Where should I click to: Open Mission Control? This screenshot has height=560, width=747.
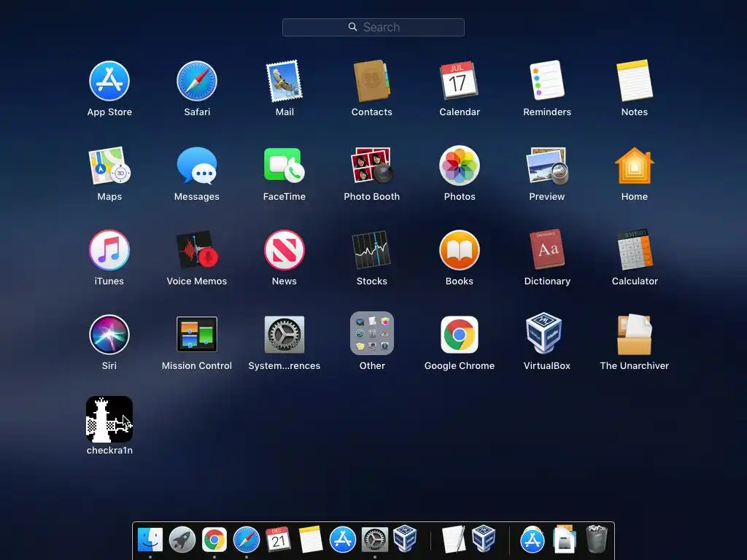point(197,334)
